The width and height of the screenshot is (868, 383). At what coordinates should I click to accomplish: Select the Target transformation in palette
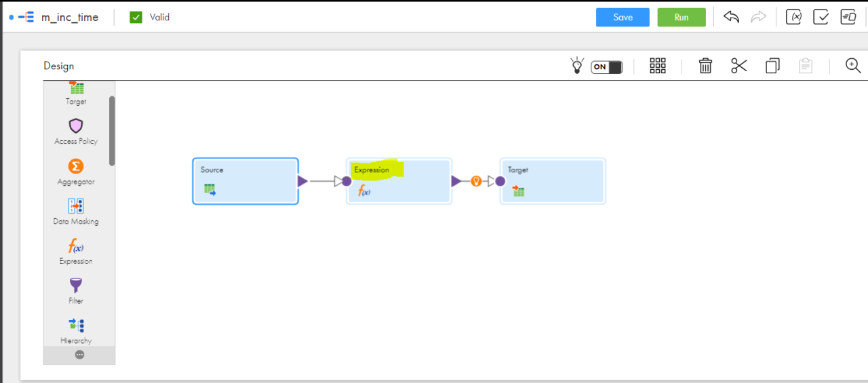[76, 94]
